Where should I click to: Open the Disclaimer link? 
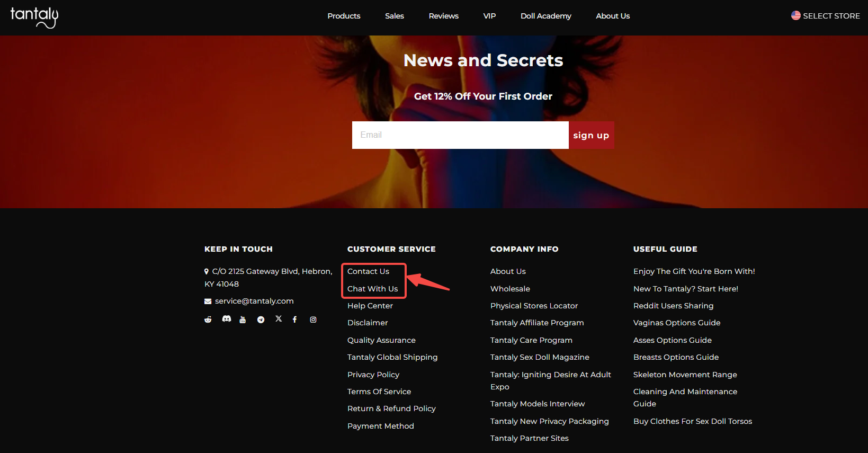(x=368, y=323)
